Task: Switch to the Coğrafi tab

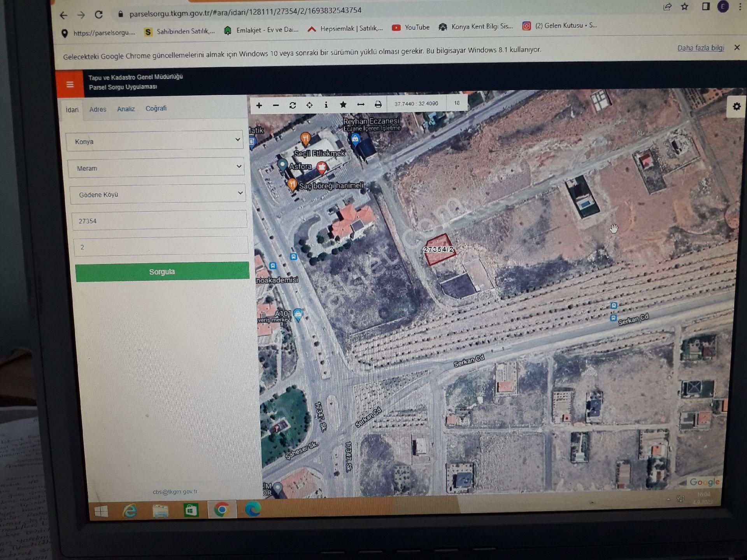Action: tap(156, 109)
